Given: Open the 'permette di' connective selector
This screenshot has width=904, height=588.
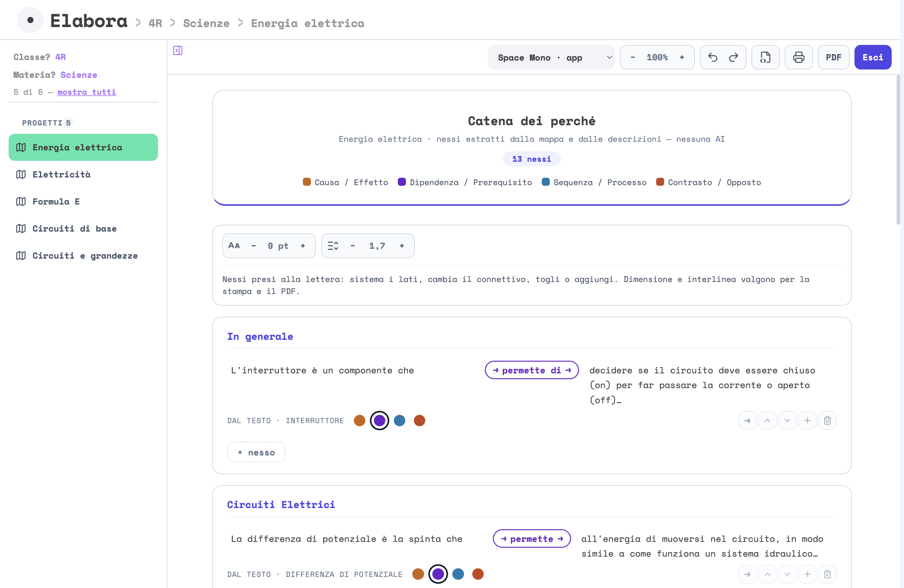Looking at the screenshot, I should coord(532,370).
